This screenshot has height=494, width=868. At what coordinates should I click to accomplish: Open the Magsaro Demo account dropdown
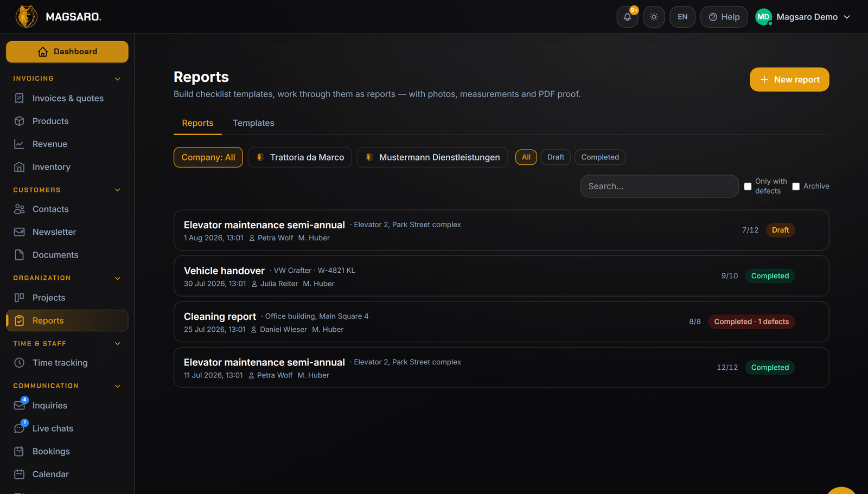coord(803,17)
